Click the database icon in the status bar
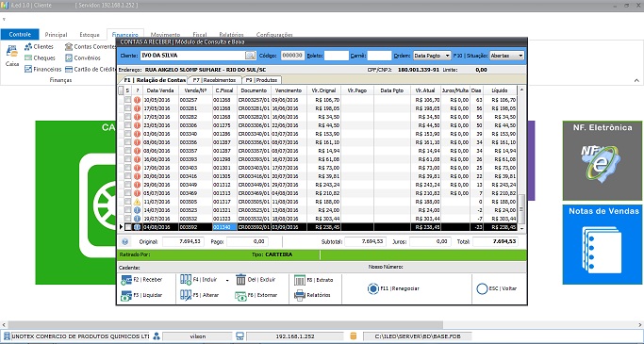Screen dimensions: 644x344 pyautogui.click(x=354, y=336)
